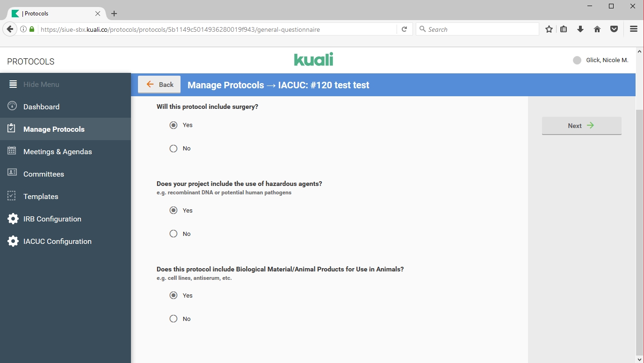
Task: Click the browser Search input field
Action: 477,29
